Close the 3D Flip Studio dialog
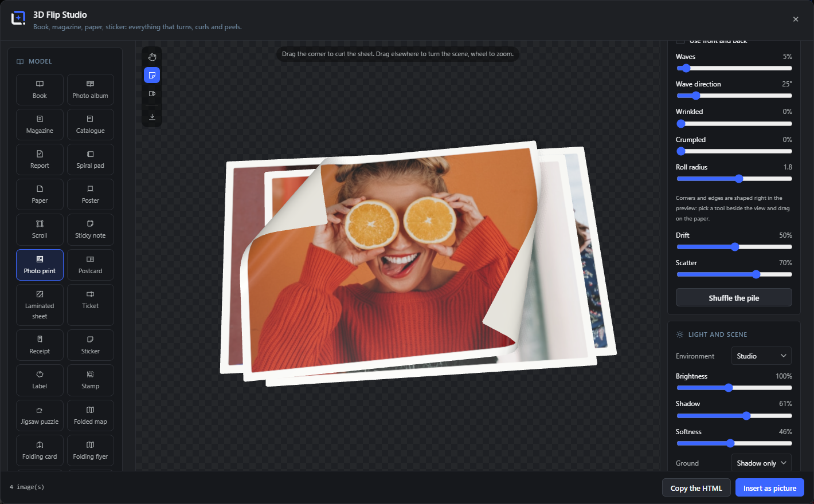Viewport: 814px width, 504px height. pos(796,19)
